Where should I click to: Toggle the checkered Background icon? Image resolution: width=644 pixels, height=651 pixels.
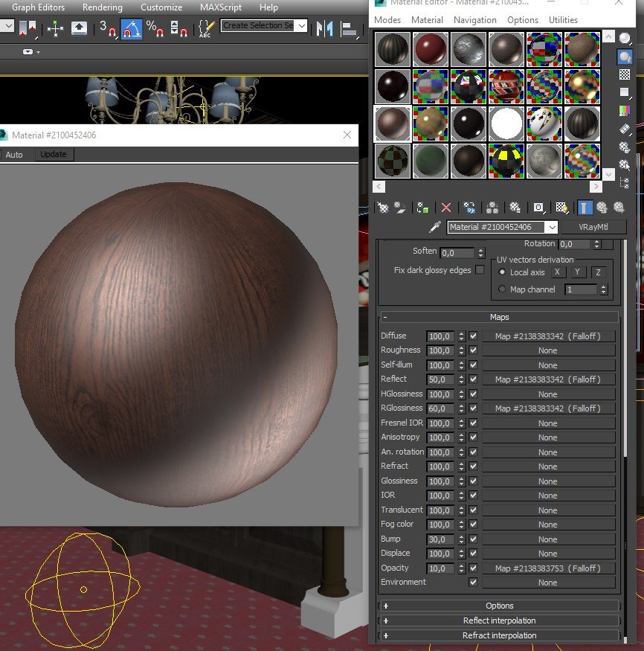[x=625, y=74]
